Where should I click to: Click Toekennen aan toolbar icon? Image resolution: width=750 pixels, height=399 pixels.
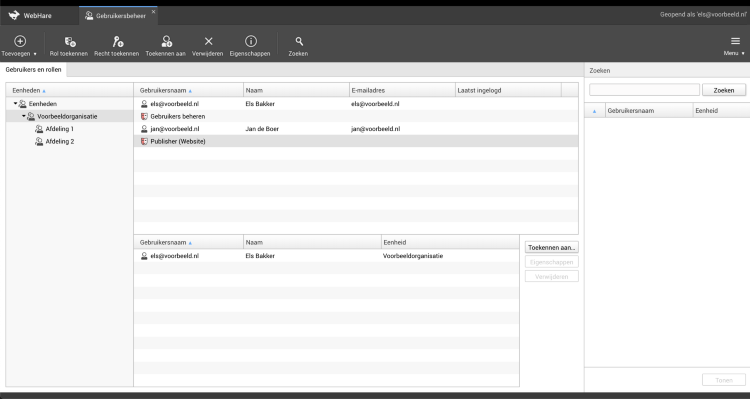pyautogui.click(x=166, y=42)
